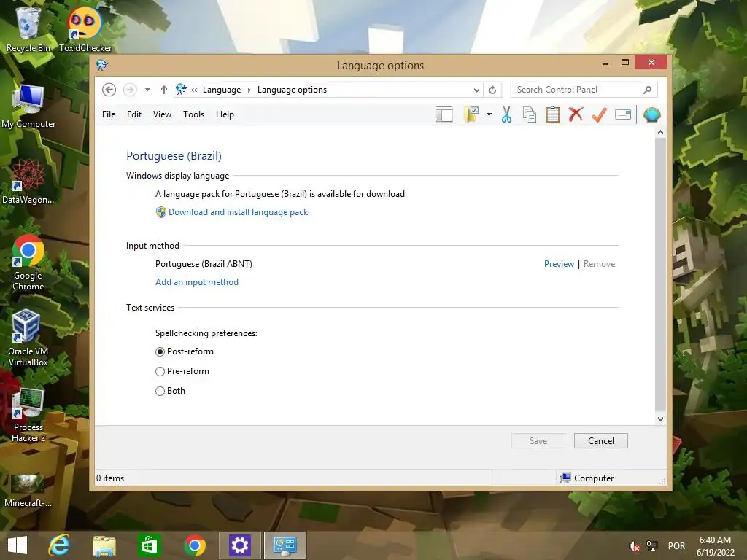
Task: Click the POR input language indicator
Action: (676, 546)
